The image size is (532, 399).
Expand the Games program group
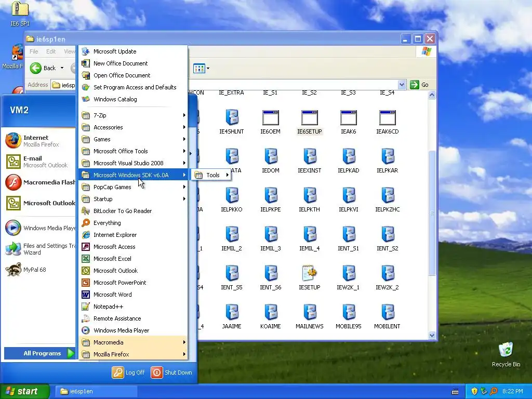[x=133, y=139]
